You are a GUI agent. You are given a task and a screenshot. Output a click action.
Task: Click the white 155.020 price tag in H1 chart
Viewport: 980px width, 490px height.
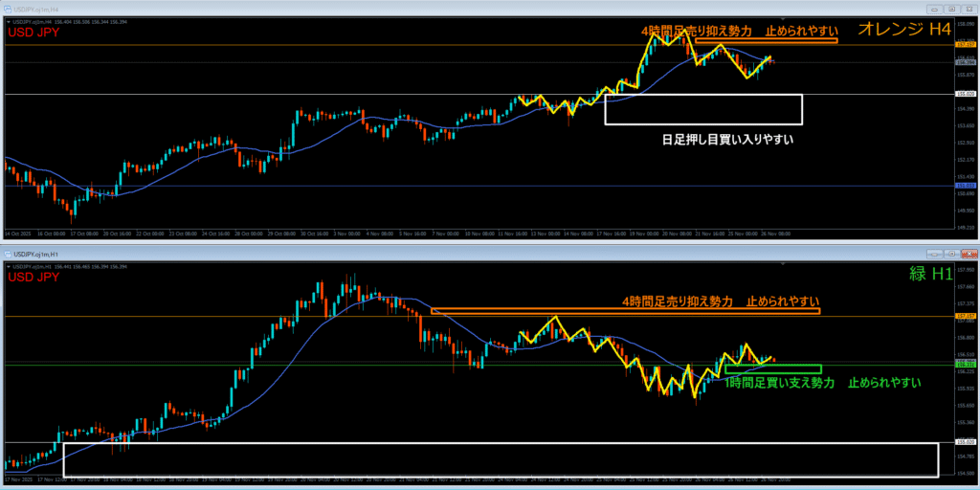965,442
